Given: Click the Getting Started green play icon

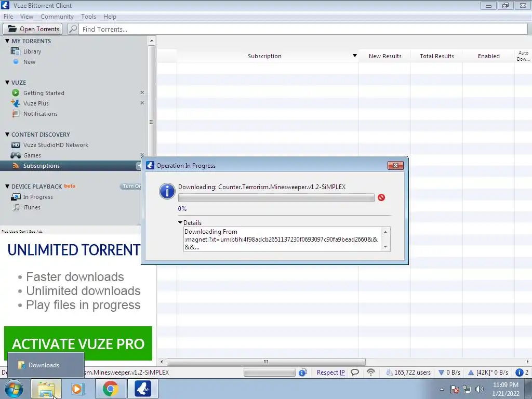Looking at the screenshot, I should [x=16, y=92].
